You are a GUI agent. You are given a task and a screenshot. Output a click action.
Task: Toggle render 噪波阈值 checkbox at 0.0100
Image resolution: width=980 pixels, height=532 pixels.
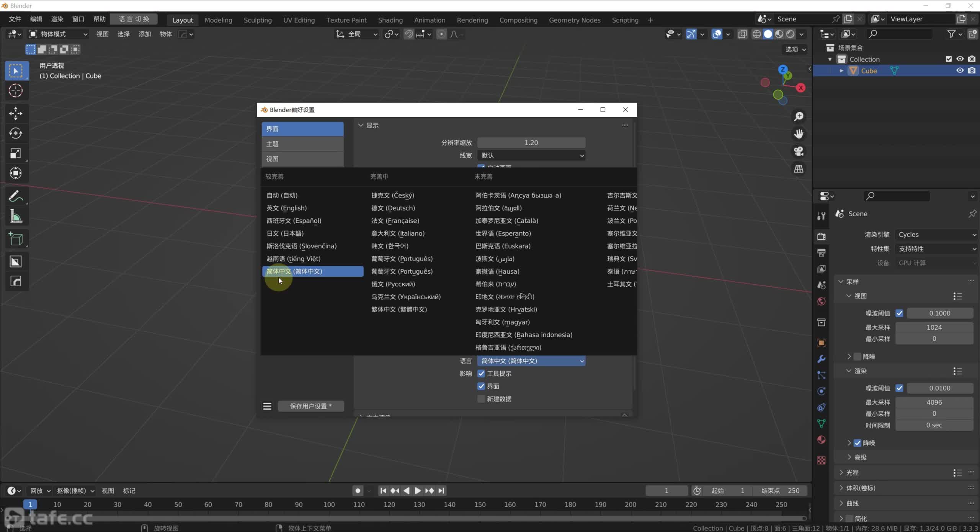pos(900,388)
